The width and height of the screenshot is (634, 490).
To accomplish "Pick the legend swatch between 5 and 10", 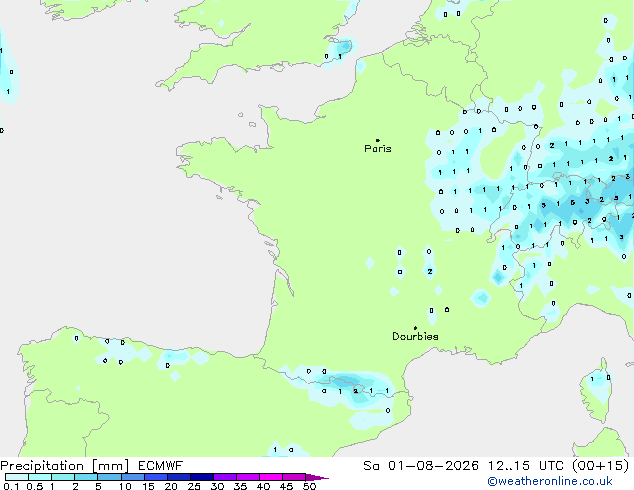I will [109, 477].
